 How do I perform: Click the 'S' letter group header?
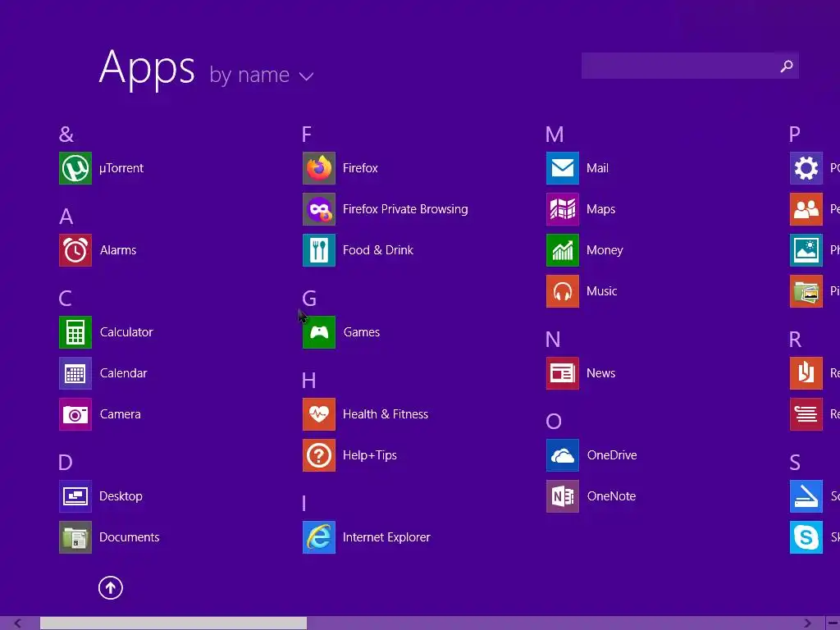point(795,463)
